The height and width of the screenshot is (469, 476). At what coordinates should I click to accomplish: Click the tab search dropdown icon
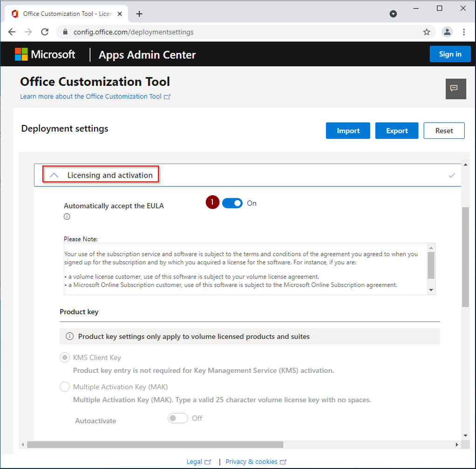(393, 14)
